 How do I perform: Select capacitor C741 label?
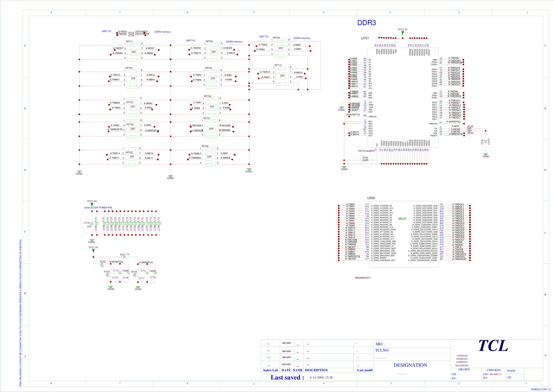pyautogui.click(x=482, y=142)
